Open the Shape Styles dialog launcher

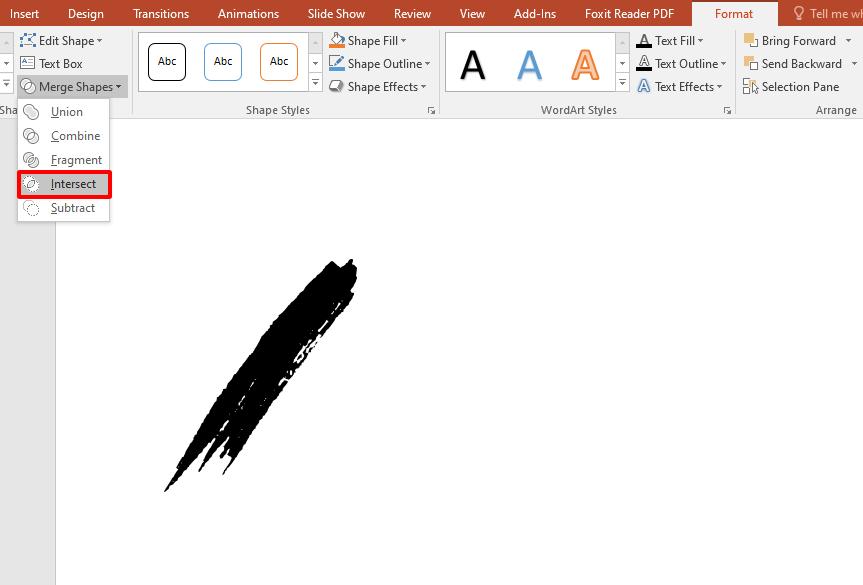431,110
